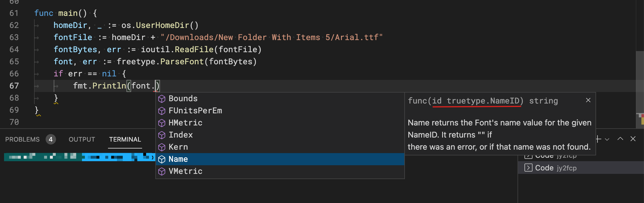The image size is (644, 203).
Task: Switch to the PROBLEMS tab
Action: click(22, 140)
